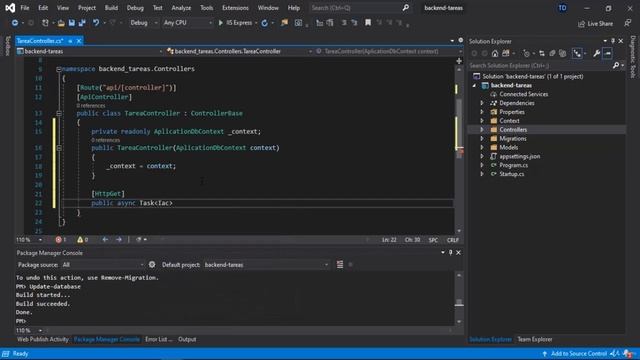Open the File menu
This screenshot has height=360, width=640.
(24, 8)
